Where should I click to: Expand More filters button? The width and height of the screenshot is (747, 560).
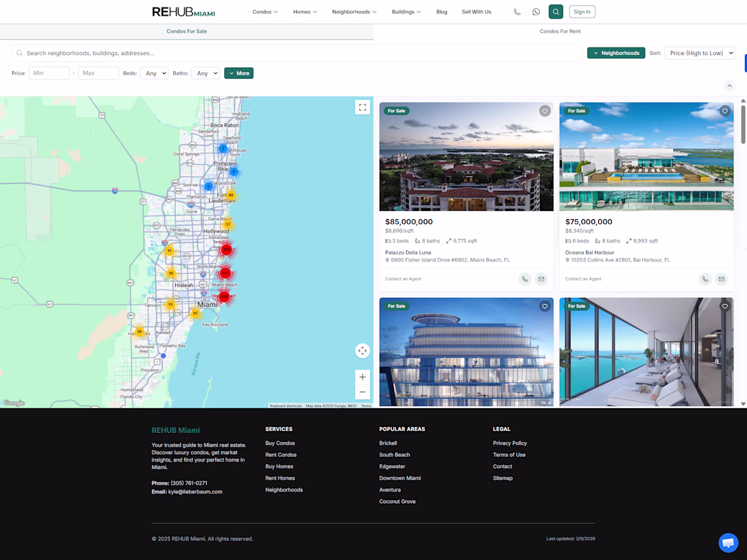238,73
